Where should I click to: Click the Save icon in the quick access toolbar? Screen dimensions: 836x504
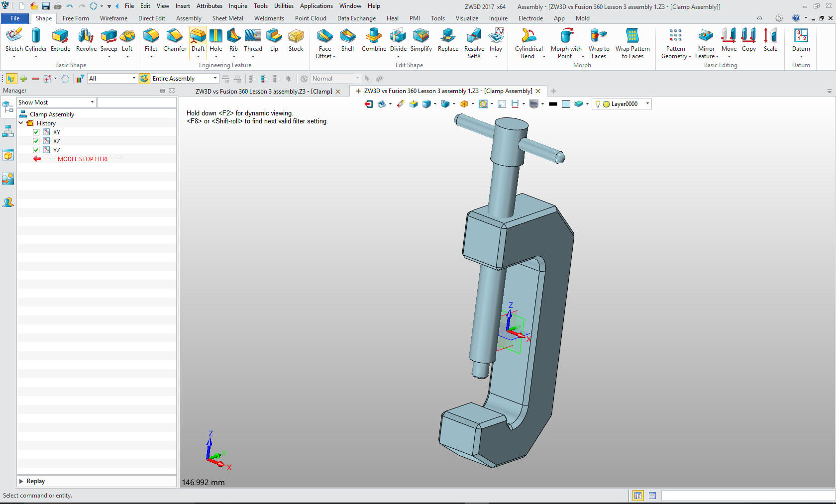tap(46, 6)
